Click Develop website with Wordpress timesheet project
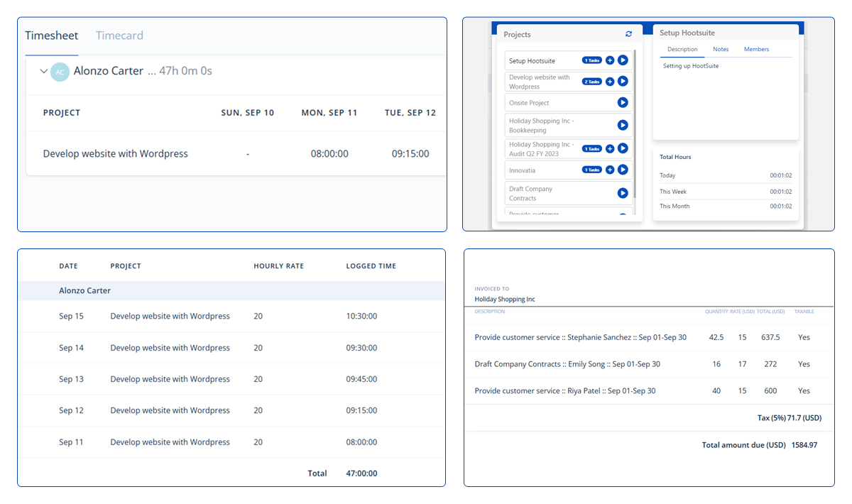The image size is (852, 504). (x=116, y=153)
